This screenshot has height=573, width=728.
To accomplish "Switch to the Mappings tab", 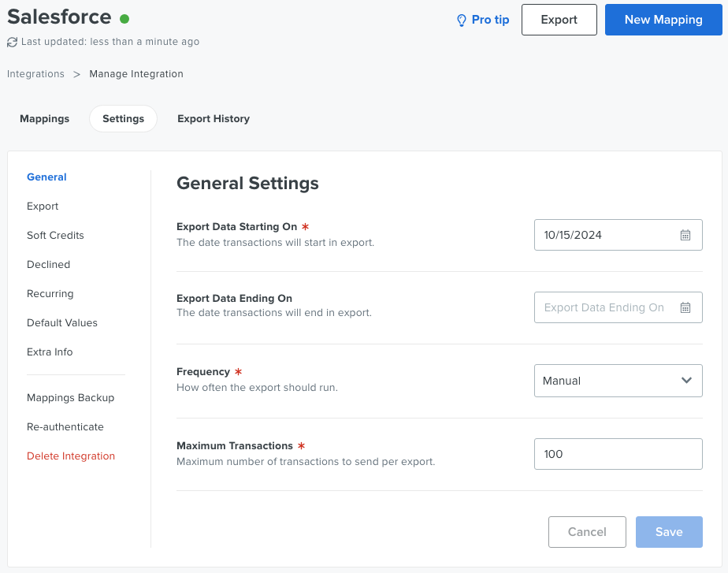I will [x=45, y=118].
